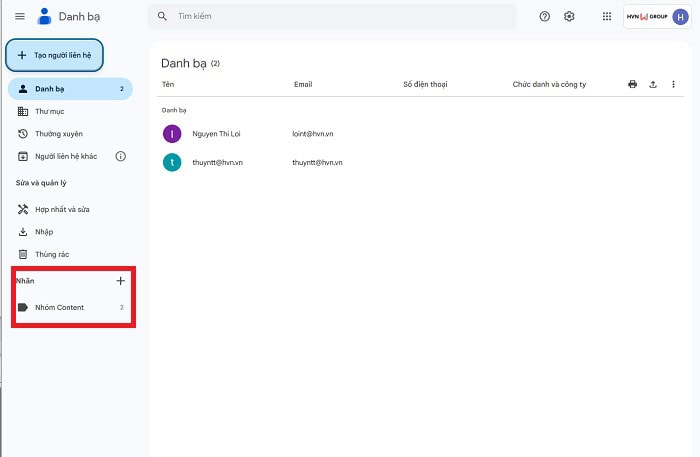The image size is (700, 457).
Task: Click the info icon beside Người liên hệ khác
Action: click(x=121, y=156)
